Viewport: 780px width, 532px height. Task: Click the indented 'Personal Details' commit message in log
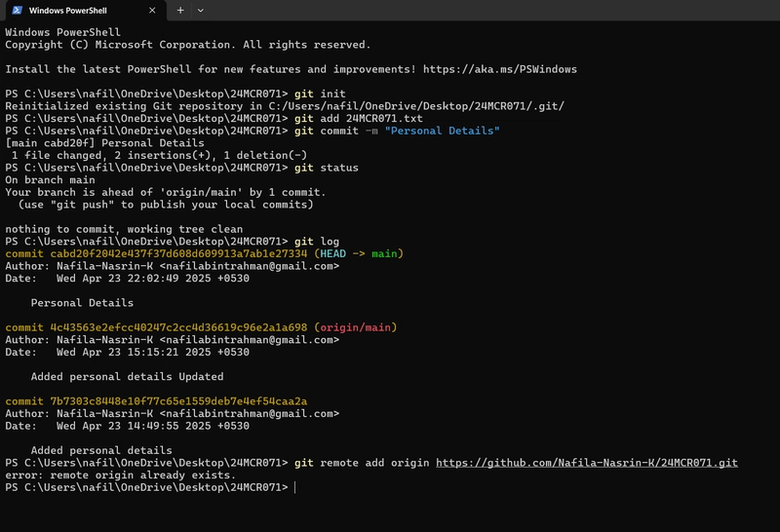[x=82, y=303]
